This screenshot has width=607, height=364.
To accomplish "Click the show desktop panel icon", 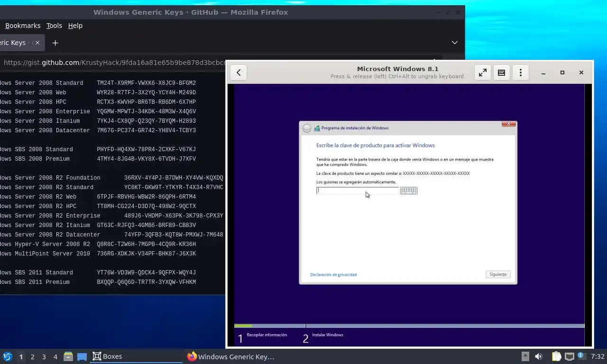I will point(82,356).
